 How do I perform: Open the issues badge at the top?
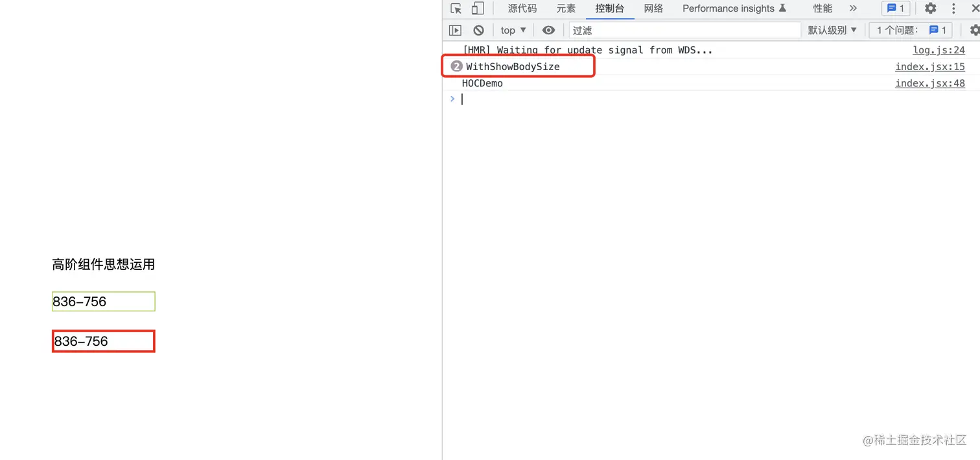[x=896, y=8]
